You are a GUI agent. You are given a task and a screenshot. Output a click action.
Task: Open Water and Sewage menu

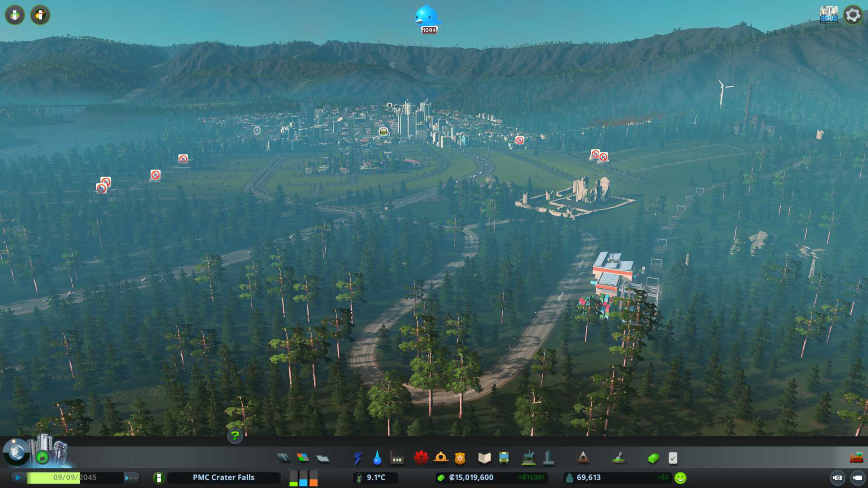377,458
